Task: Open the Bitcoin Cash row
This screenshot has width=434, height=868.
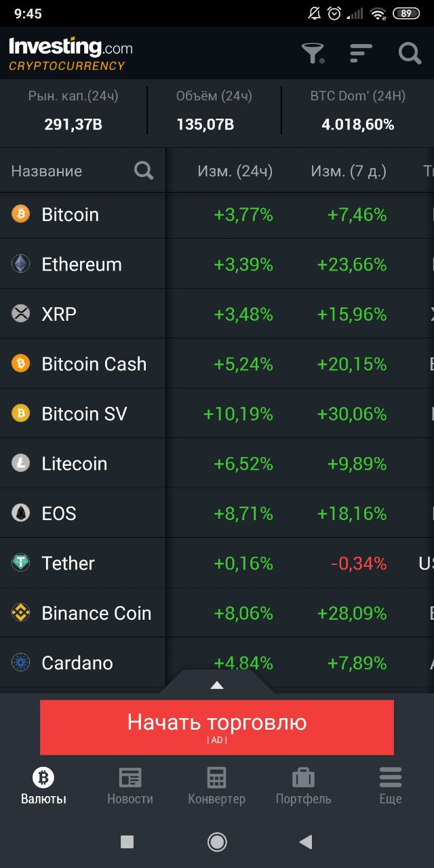Action: click(x=217, y=363)
